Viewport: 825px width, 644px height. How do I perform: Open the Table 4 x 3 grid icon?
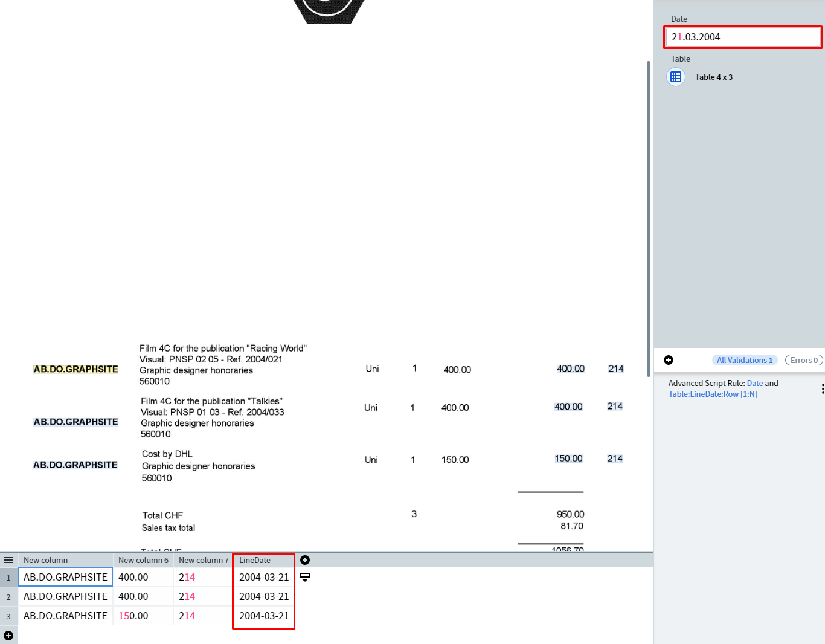tap(676, 77)
